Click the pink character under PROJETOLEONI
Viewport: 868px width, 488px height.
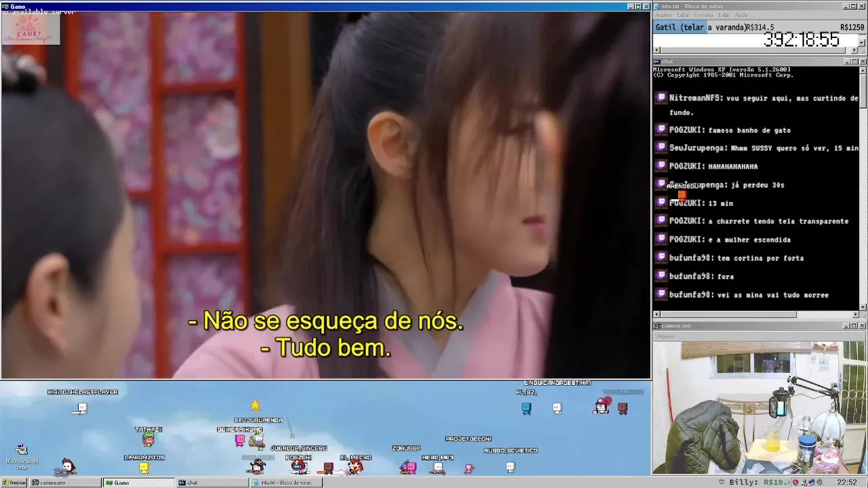[469, 468]
